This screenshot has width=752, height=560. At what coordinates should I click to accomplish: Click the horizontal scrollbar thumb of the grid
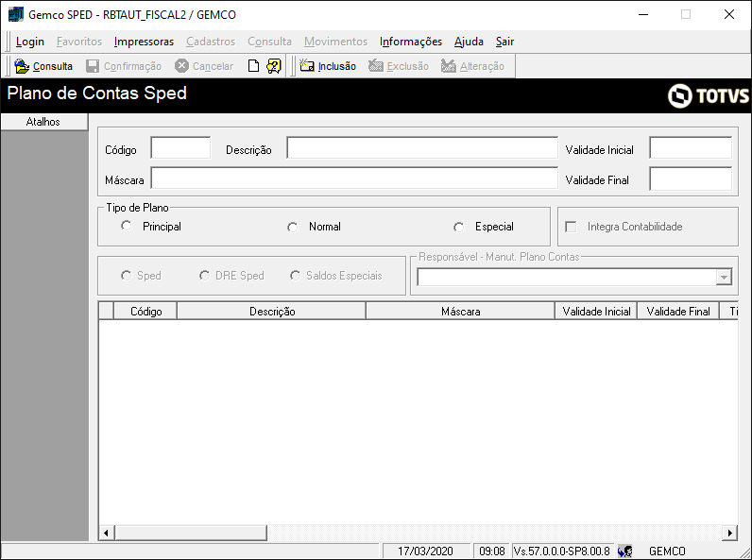pyautogui.click(x=191, y=533)
